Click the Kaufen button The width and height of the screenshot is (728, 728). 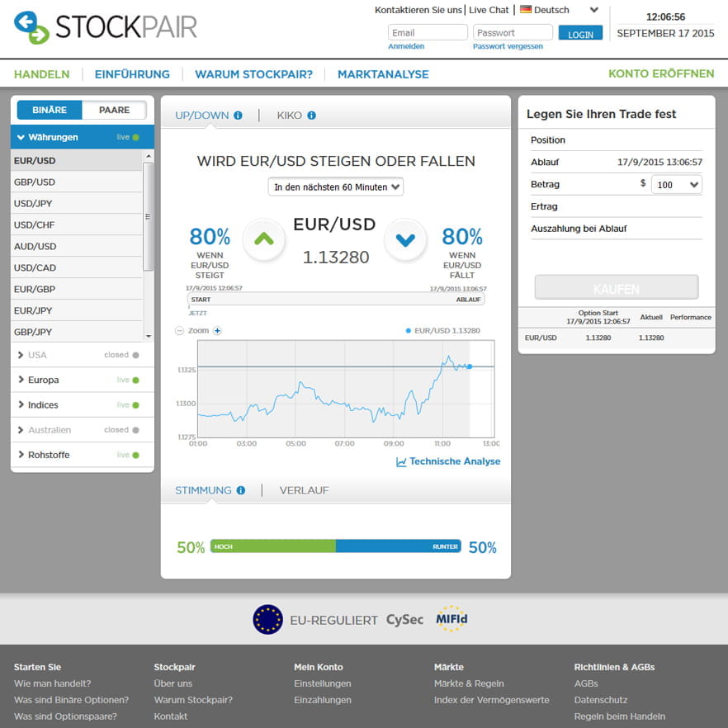tap(617, 287)
